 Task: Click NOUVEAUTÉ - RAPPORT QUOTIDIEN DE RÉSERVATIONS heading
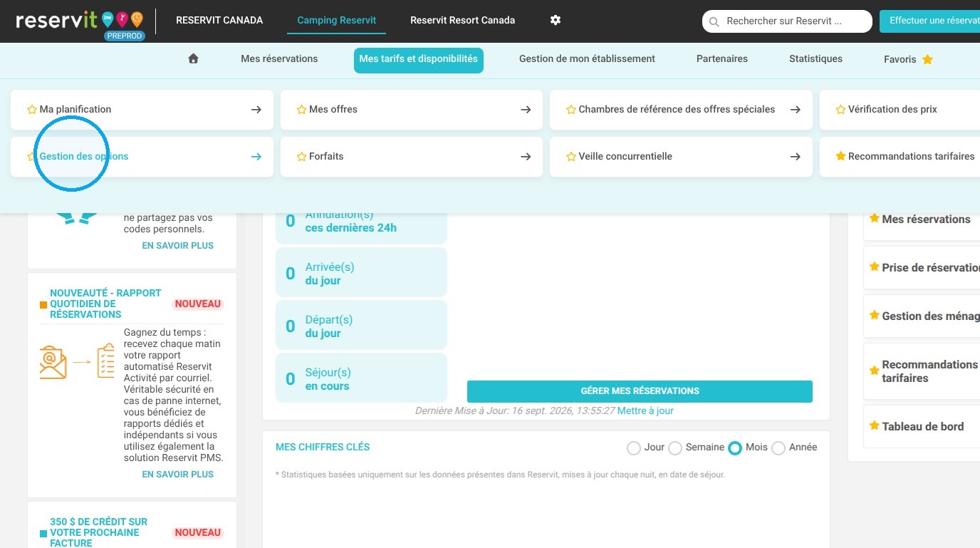pyautogui.click(x=105, y=304)
